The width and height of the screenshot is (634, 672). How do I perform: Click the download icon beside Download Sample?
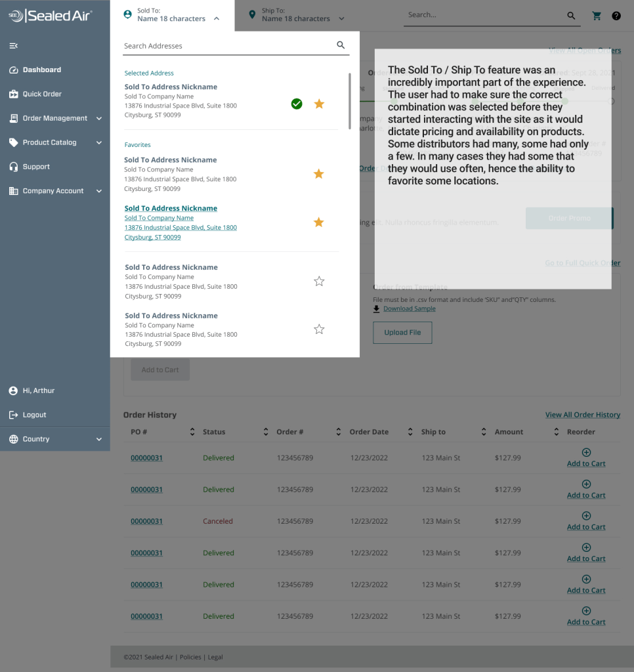[x=377, y=308]
